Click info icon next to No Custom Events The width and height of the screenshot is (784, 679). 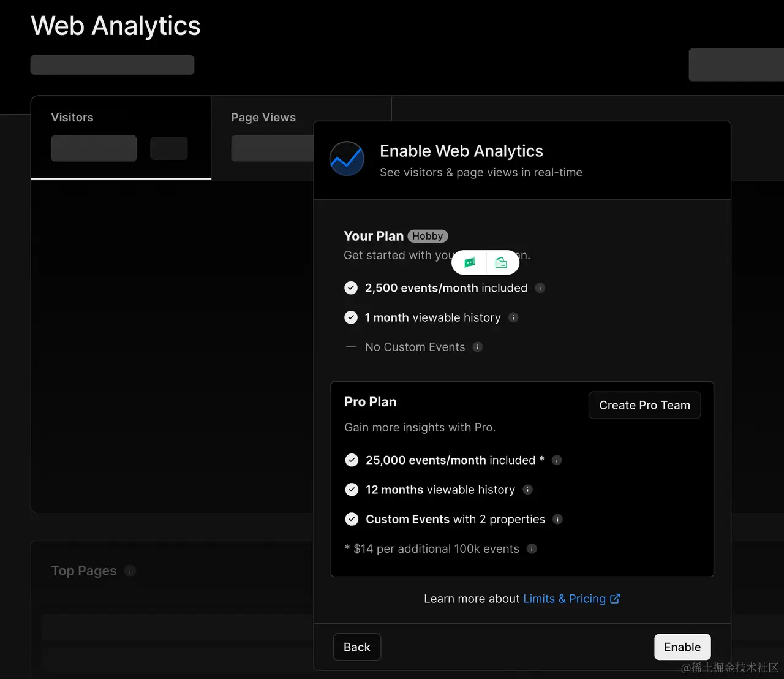(x=478, y=347)
